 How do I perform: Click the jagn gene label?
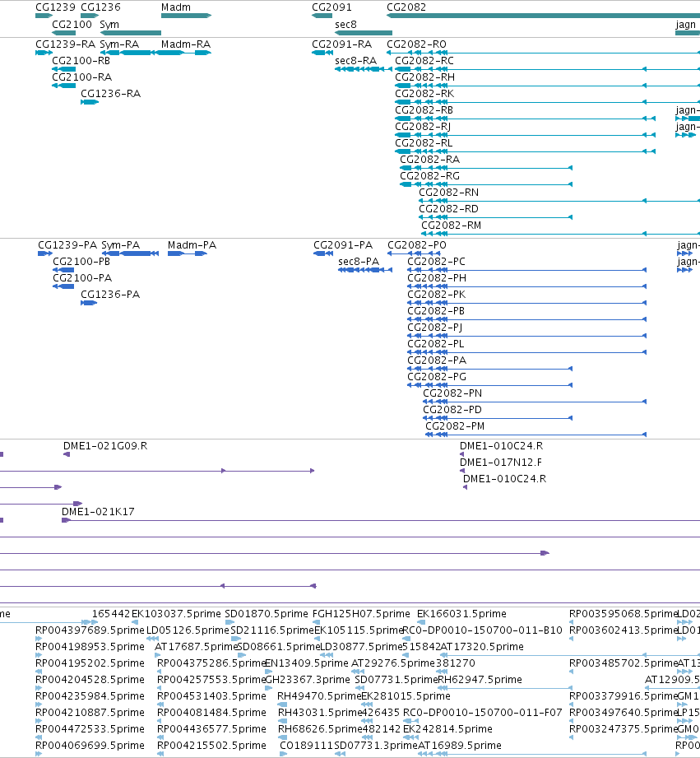tap(685, 24)
